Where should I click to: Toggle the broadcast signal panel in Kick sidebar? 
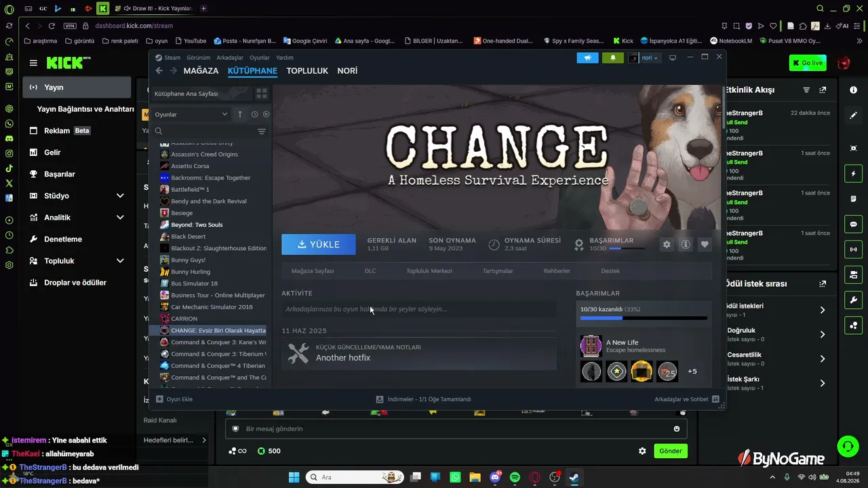coord(853,249)
